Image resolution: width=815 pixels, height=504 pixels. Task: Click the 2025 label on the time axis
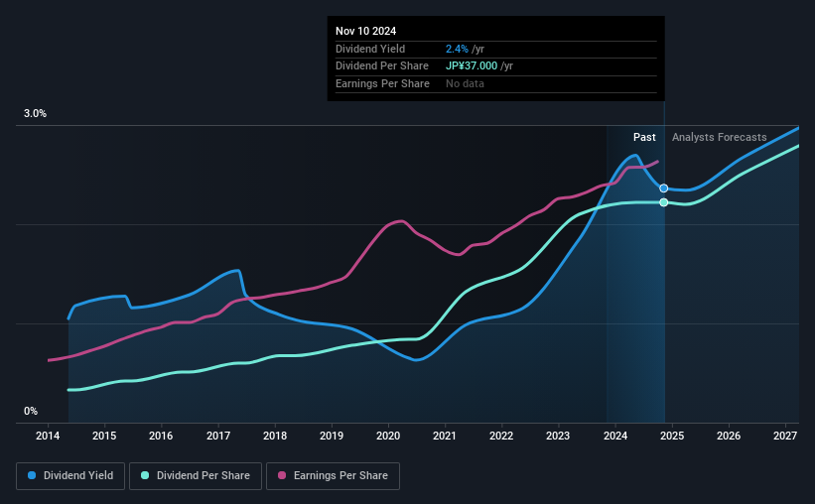click(671, 436)
